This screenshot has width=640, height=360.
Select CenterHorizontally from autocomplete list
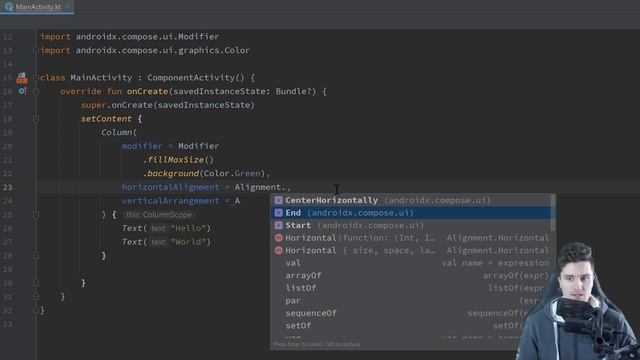[x=411, y=200]
